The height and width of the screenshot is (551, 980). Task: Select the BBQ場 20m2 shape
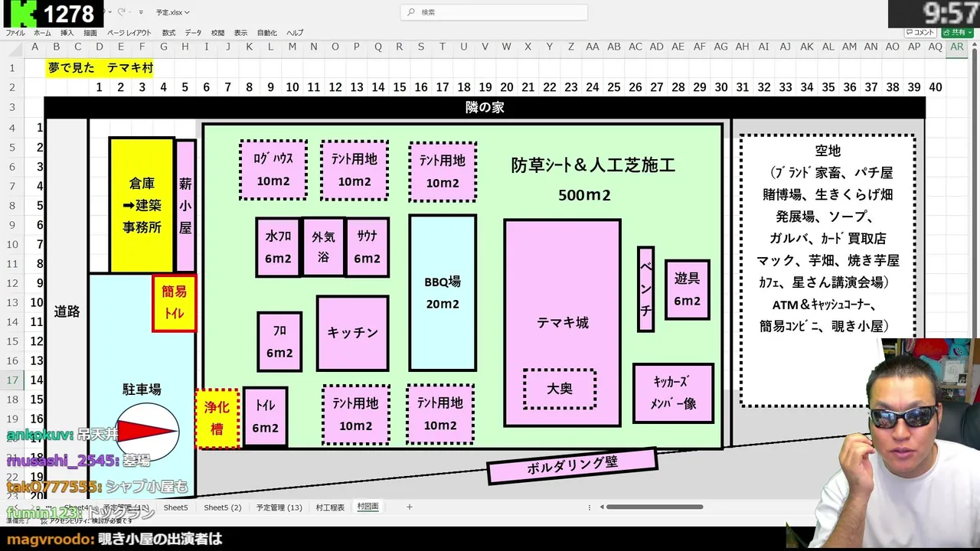[443, 292]
